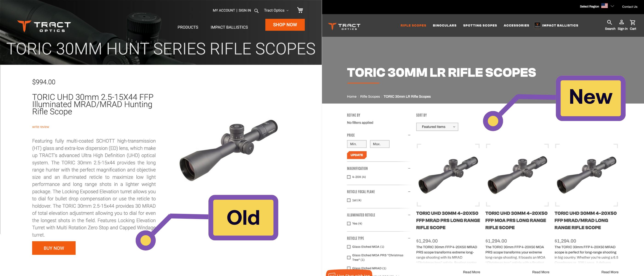Image resolution: width=644 pixels, height=276 pixels.
Task: Open the shopping cart icon on old site
Action: [300, 10]
